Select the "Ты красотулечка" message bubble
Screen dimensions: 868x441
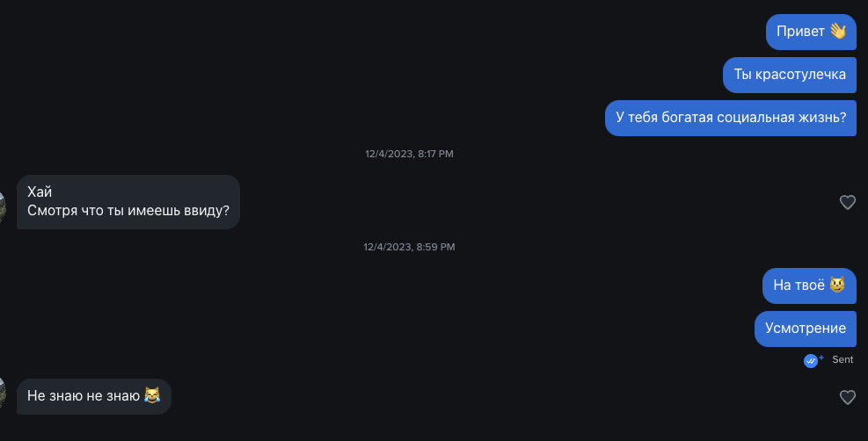coord(789,75)
